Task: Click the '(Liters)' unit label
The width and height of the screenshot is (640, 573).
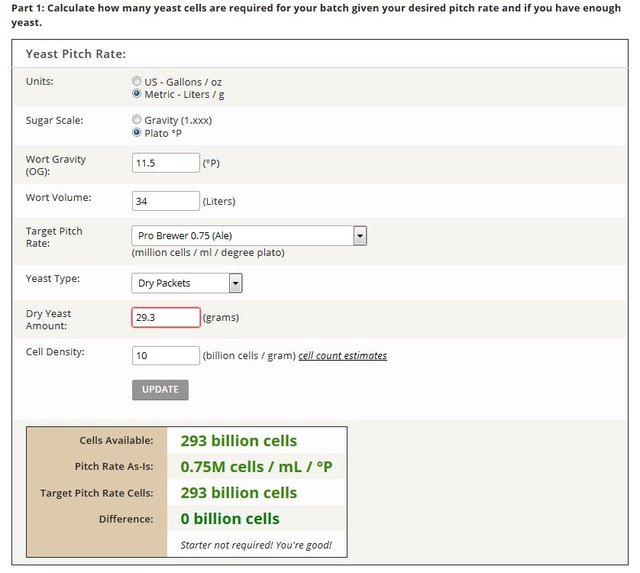Action: pos(219,201)
